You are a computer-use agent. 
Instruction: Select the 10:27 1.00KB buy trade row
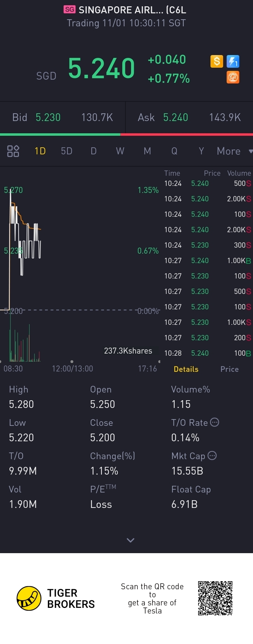208,261
